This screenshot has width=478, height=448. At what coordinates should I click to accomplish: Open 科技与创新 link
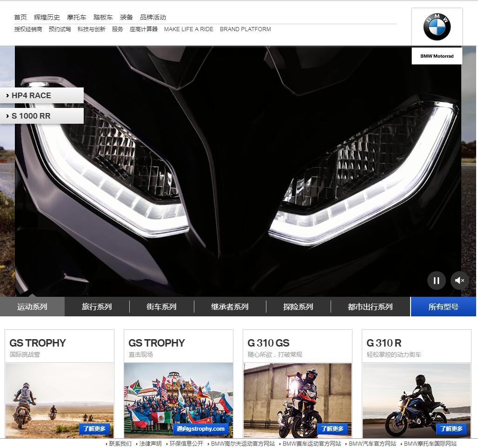92,29
